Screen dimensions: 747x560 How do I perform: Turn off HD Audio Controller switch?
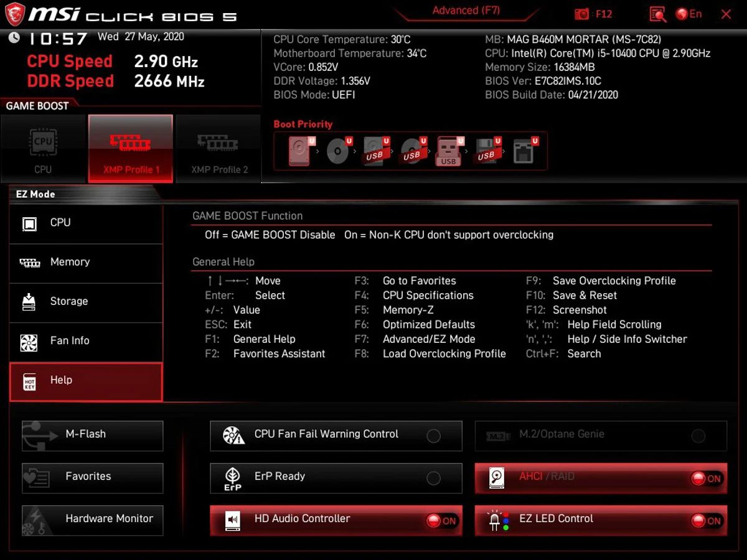[442, 521]
